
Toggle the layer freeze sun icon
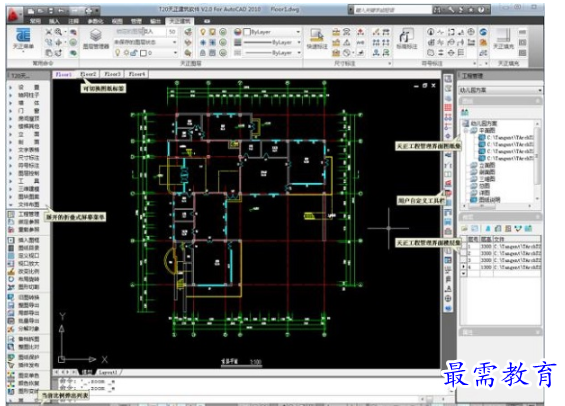point(126,53)
